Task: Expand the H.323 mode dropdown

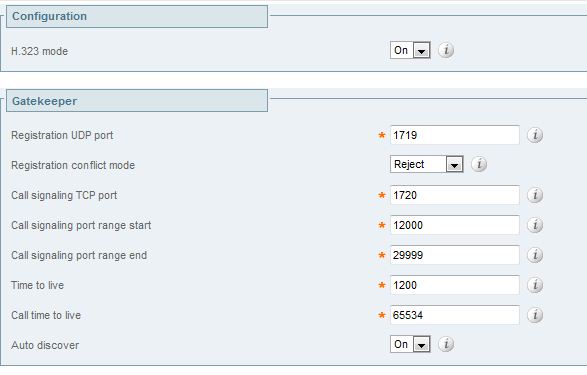Action: 410,50
